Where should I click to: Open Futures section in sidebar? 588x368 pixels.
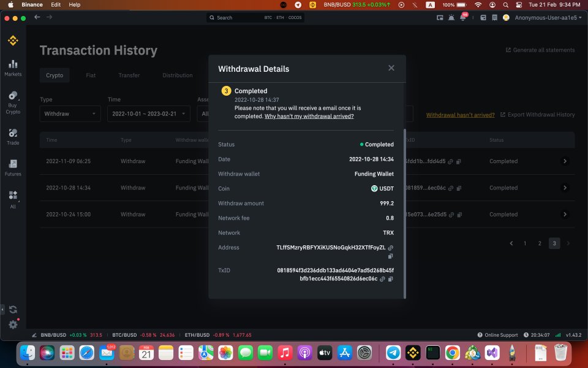[x=13, y=167]
